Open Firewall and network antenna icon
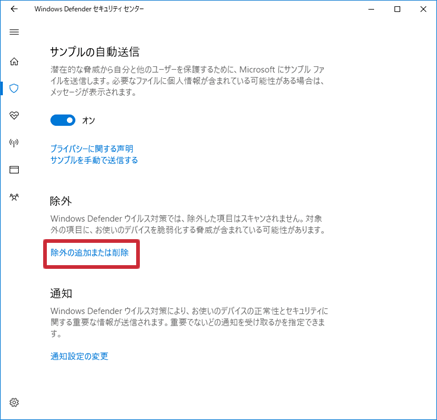This screenshot has width=437, height=420. (x=14, y=143)
